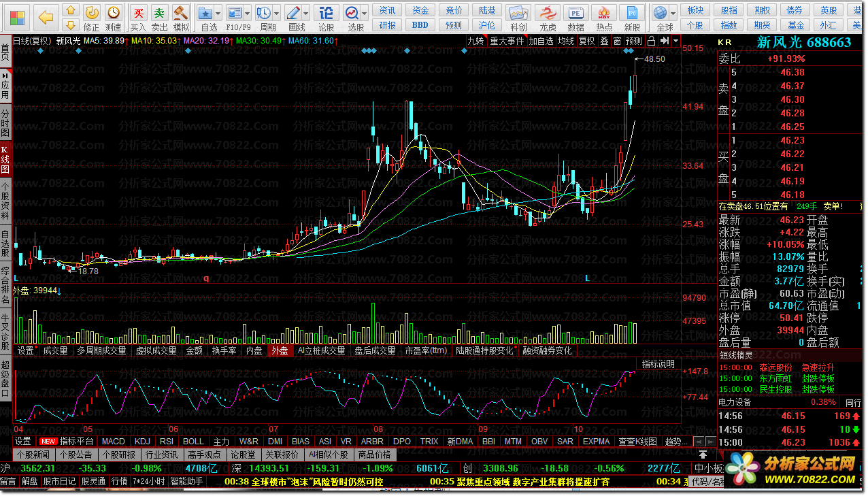This screenshot has width=868, height=496.
Task: Open the 分时图 sidebar tab
Action: pyautogui.click(x=5, y=125)
